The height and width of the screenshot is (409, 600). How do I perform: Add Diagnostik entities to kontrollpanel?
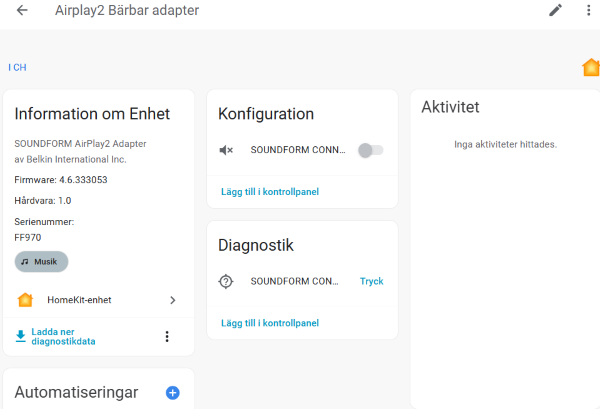pyautogui.click(x=269, y=323)
